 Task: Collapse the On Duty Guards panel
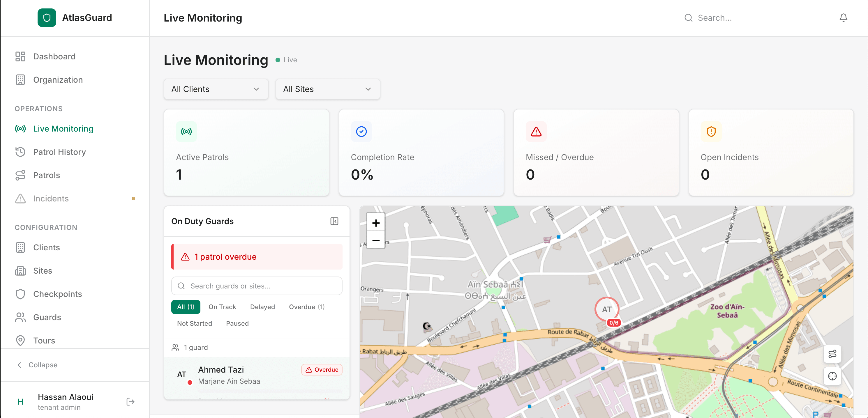[334, 221]
